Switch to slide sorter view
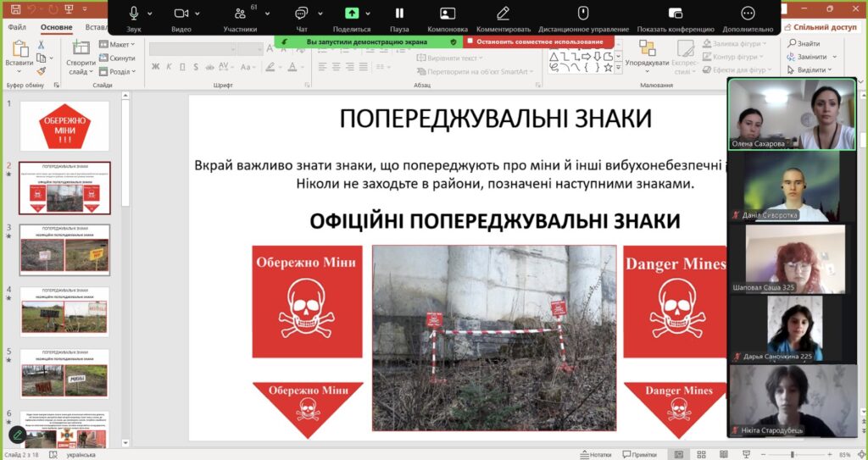 700,454
